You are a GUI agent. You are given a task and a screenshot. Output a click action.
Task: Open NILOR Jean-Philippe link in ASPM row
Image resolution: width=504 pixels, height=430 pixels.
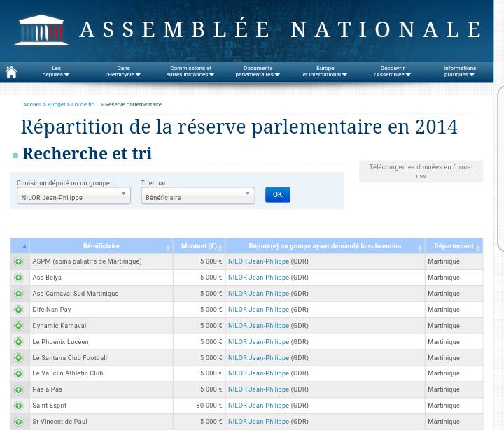click(258, 261)
